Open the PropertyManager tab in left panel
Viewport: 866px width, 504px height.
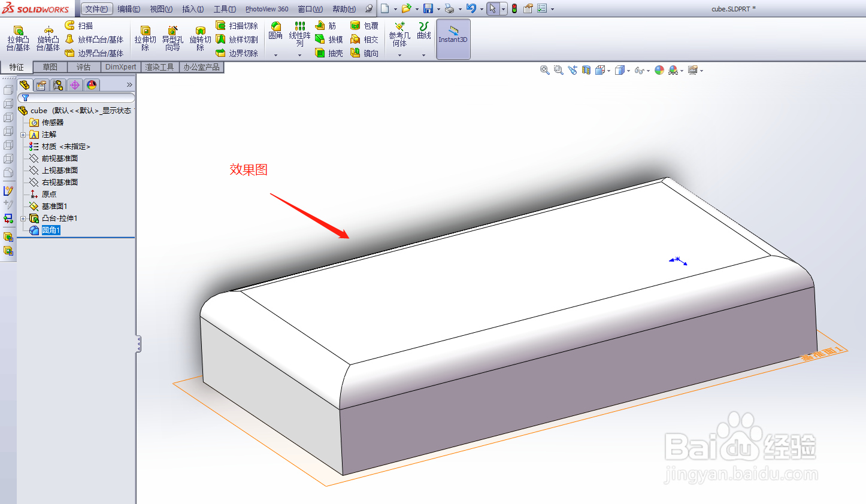click(41, 85)
